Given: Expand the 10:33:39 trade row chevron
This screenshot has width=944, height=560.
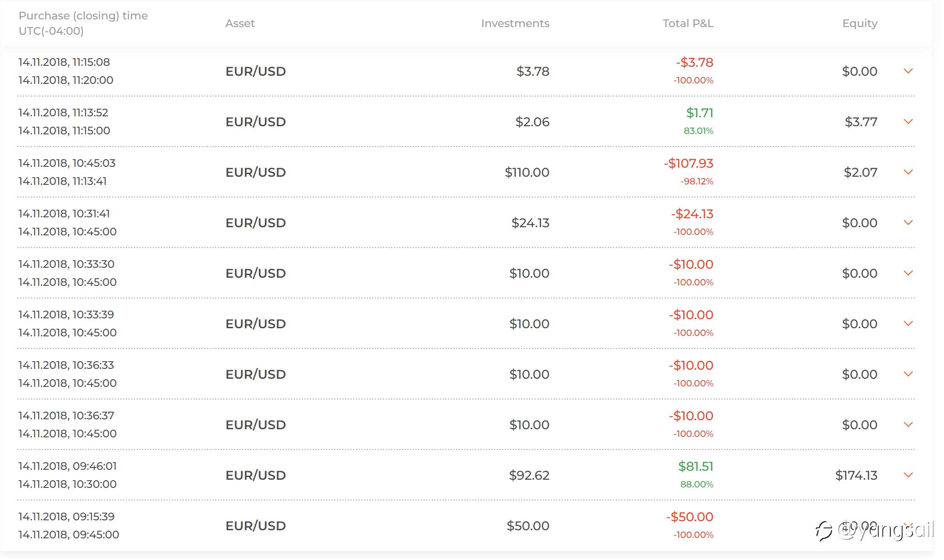Looking at the screenshot, I should tap(908, 324).
